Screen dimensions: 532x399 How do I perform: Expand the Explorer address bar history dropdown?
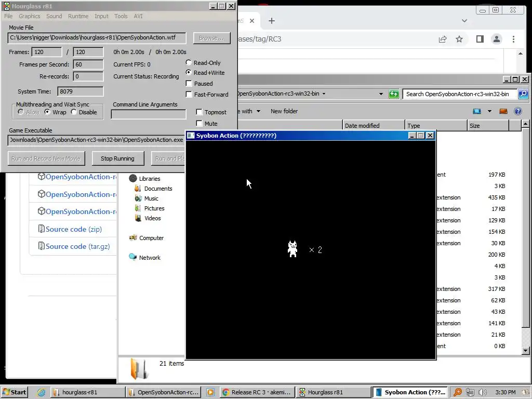coord(381,94)
